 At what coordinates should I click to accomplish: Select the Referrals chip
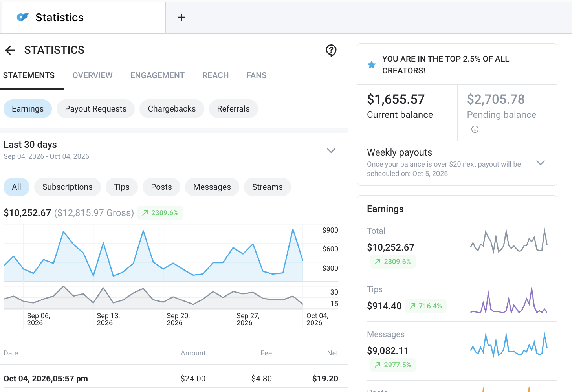coord(233,109)
